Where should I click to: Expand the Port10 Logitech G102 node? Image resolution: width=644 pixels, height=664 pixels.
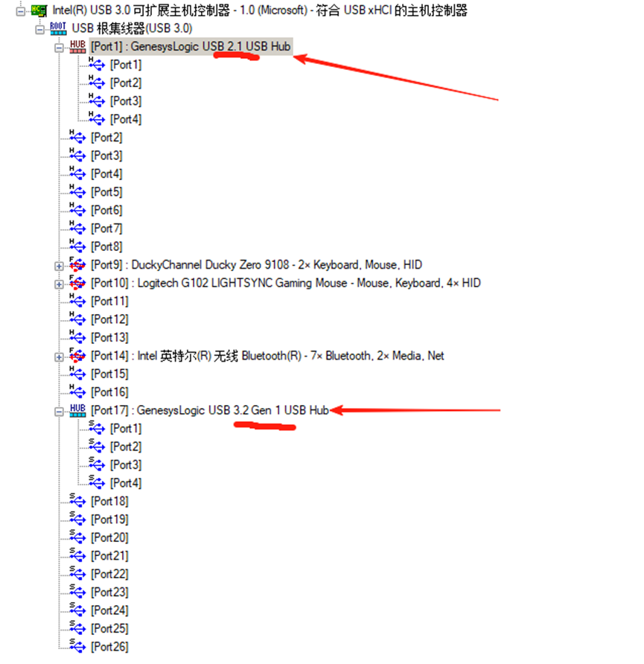pos(59,284)
